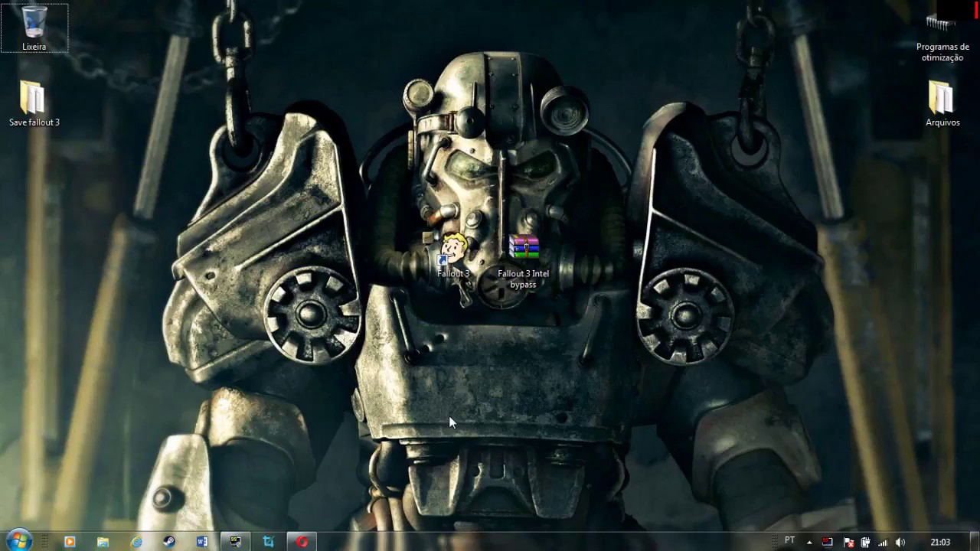Expand hidden system tray icons arrow

809,542
